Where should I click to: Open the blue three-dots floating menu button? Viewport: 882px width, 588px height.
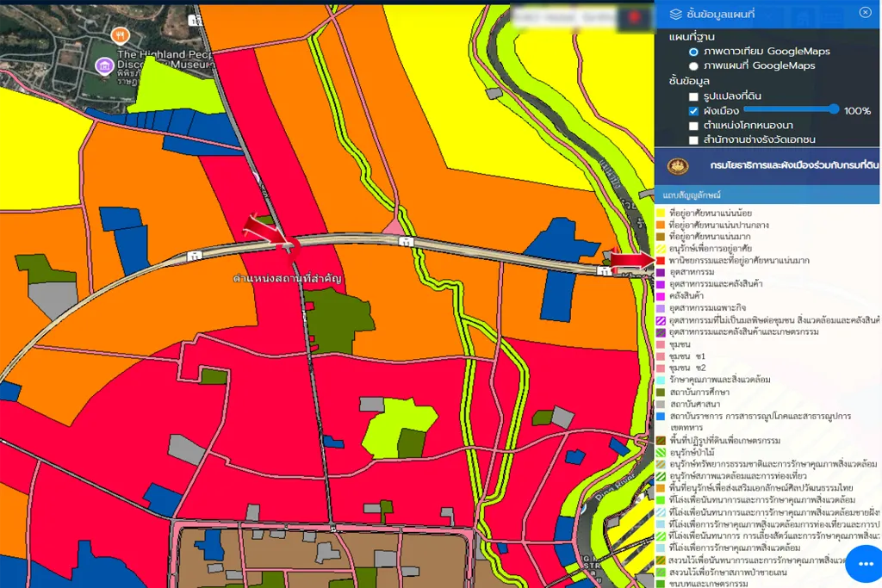[x=865, y=564]
